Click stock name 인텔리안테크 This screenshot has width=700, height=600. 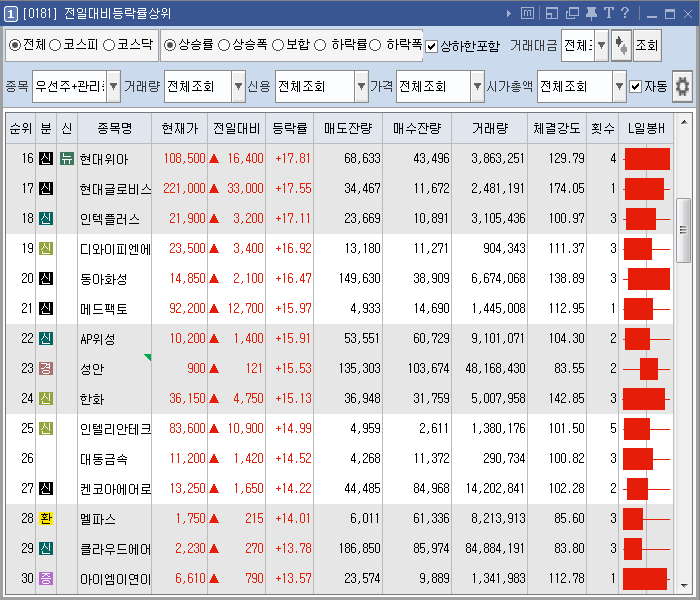pos(116,429)
